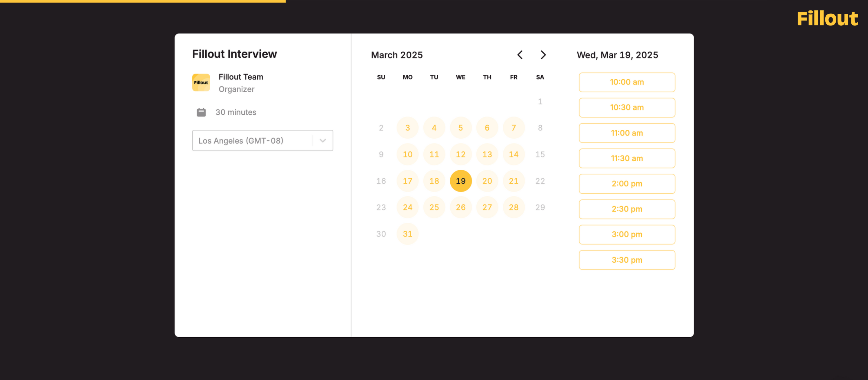Image resolution: width=868 pixels, height=380 pixels.
Task: Click the disabled date 16
Action: tap(381, 181)
